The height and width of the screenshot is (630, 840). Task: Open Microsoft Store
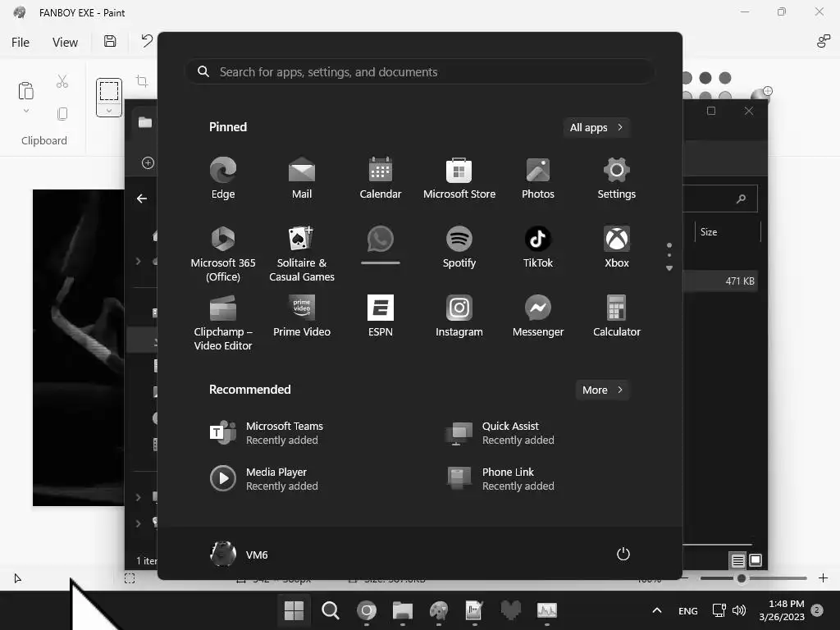[x=459, y=178]
